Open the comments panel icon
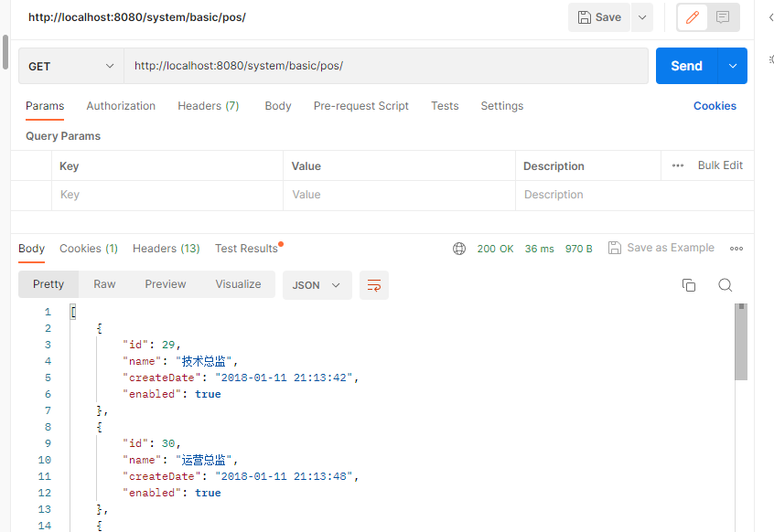Viewport: 774px width, 532px height. point(723,17)
